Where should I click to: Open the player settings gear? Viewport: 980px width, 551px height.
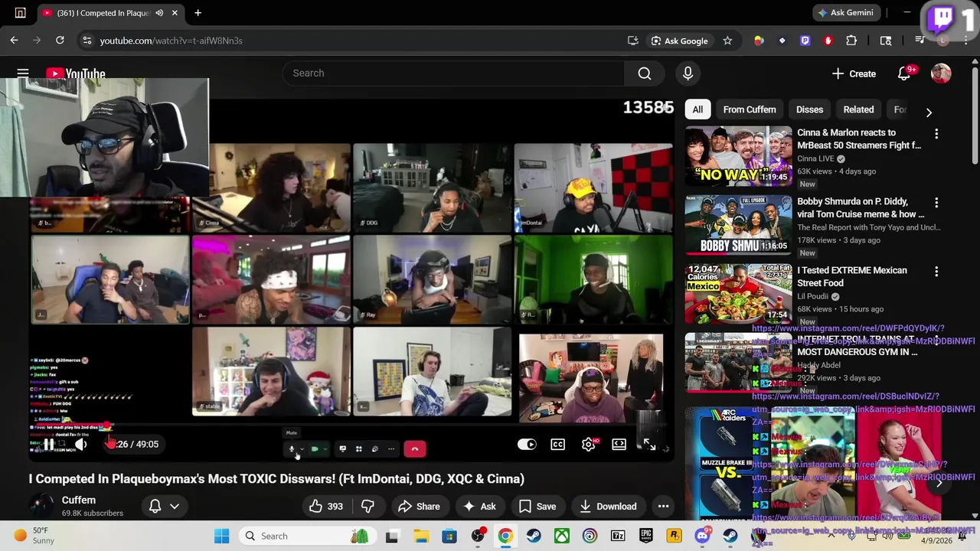click(x=588, y=444)
